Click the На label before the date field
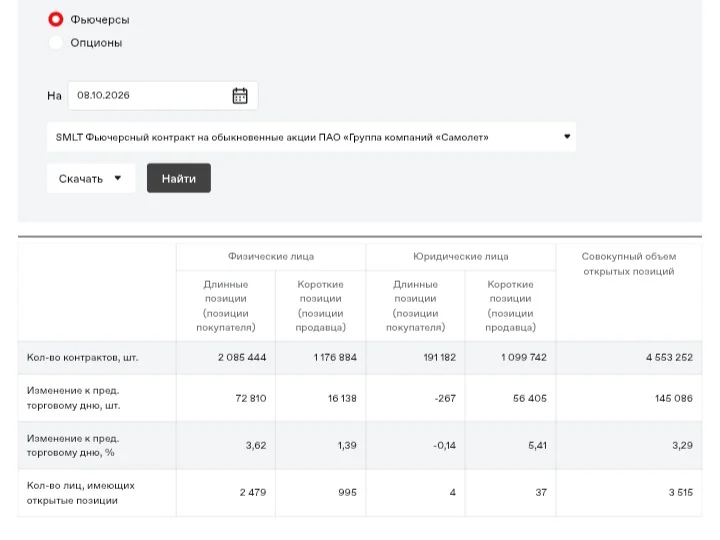Screen dimensions: 720x540 pos(54,96)
